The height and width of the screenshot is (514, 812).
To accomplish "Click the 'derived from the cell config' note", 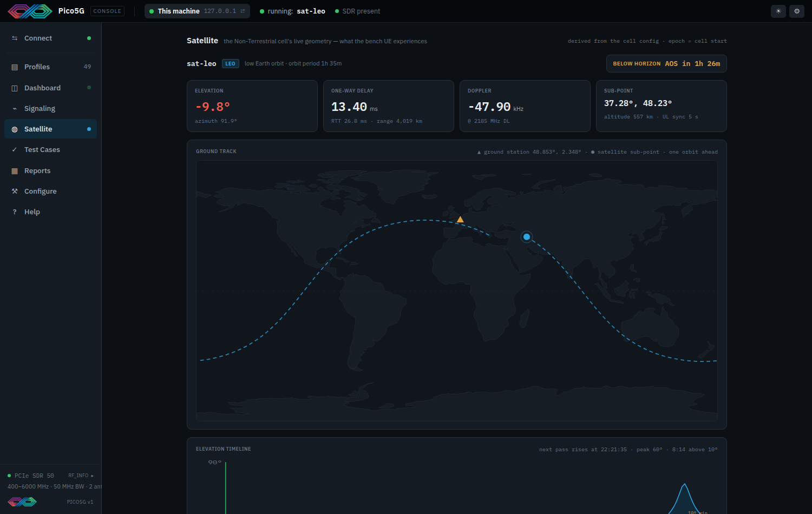I will tap(613, 41).
